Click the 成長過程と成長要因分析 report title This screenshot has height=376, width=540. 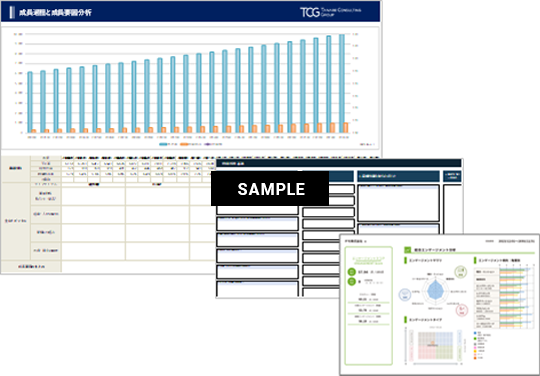[55, 13]
